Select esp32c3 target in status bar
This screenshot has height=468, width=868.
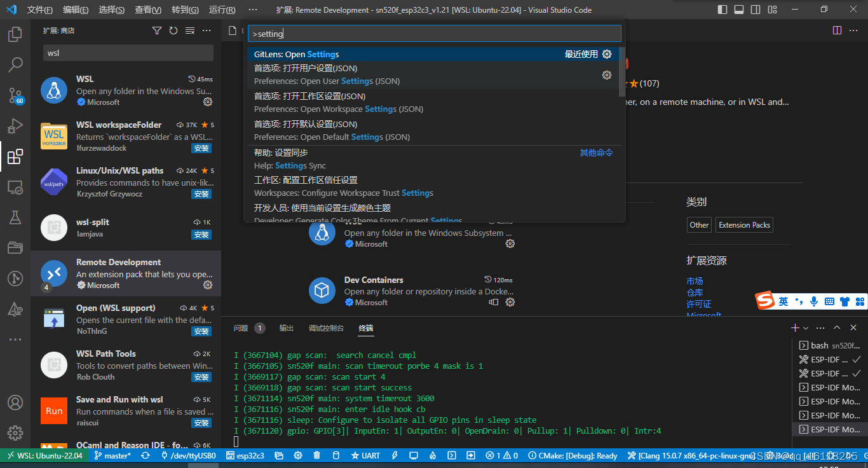(x=245, y=455)
